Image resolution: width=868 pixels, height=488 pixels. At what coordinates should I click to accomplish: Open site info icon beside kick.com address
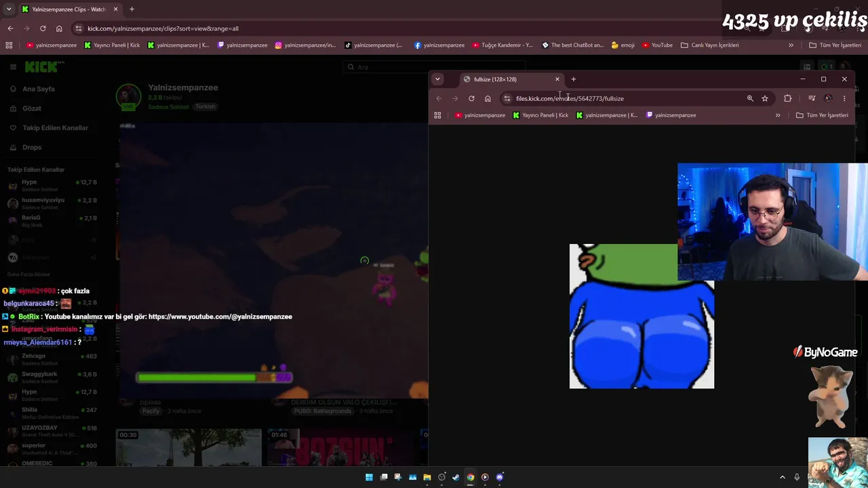79,28
